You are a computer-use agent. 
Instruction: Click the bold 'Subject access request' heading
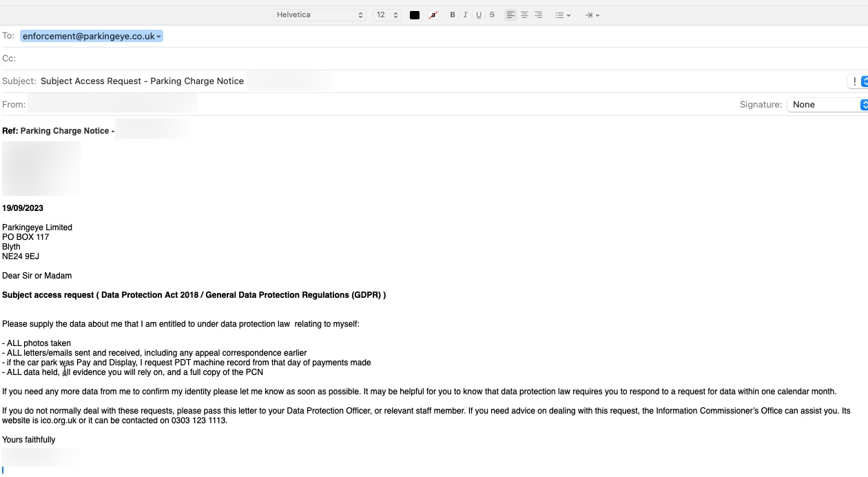(194, 295)
